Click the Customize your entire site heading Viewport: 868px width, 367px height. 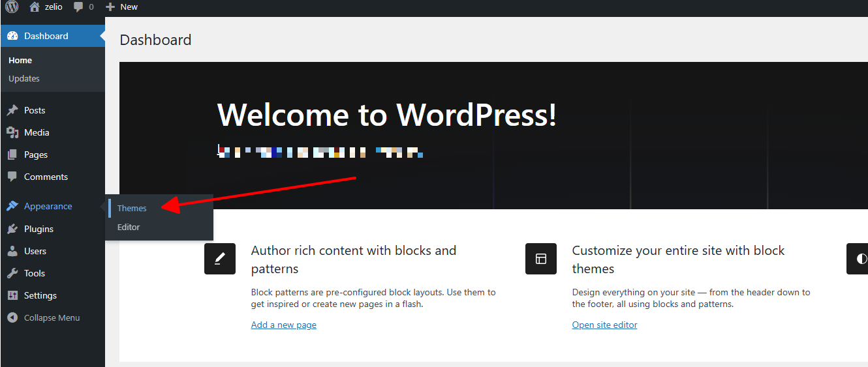(679, 259)
